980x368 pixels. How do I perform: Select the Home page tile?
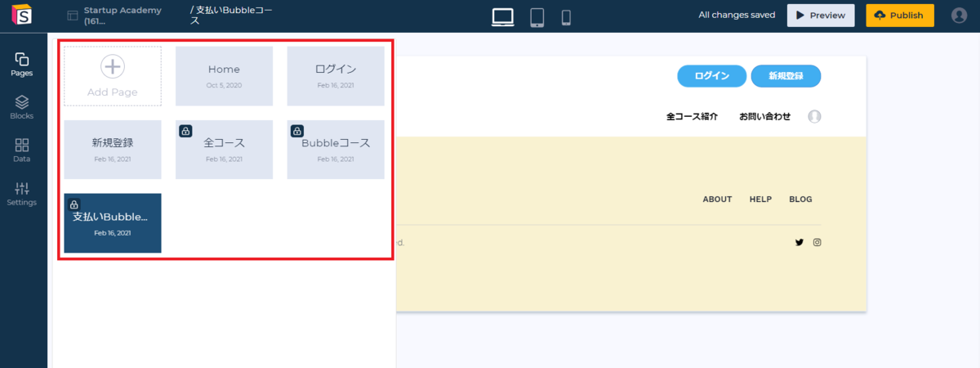click(224, 76)
